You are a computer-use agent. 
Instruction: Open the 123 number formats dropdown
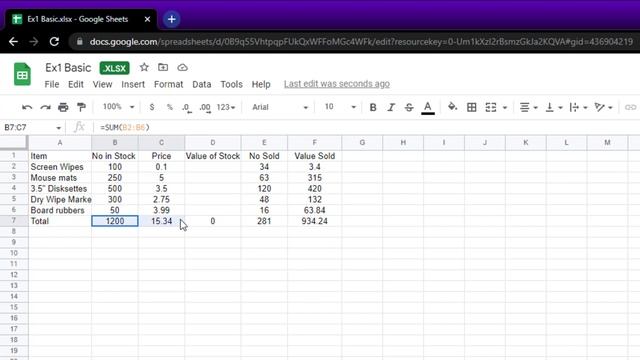[x=226, y=107]
